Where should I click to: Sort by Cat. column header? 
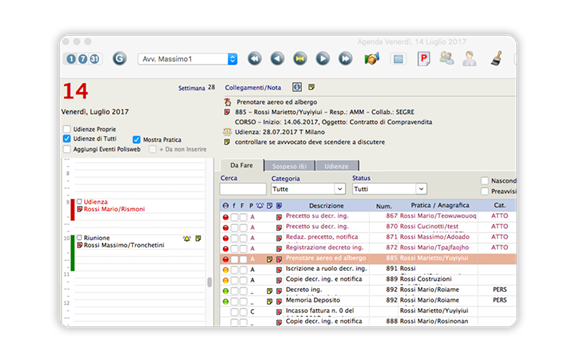[x=500, y=205]
